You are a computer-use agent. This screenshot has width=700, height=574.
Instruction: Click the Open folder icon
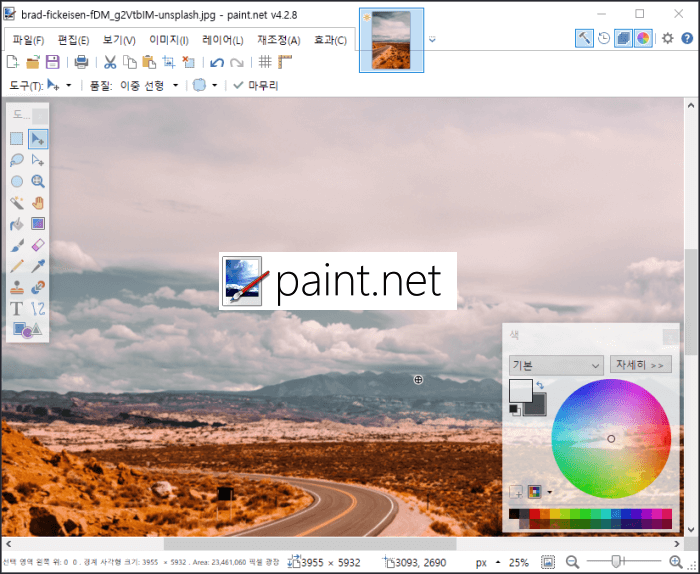point(33,62)
